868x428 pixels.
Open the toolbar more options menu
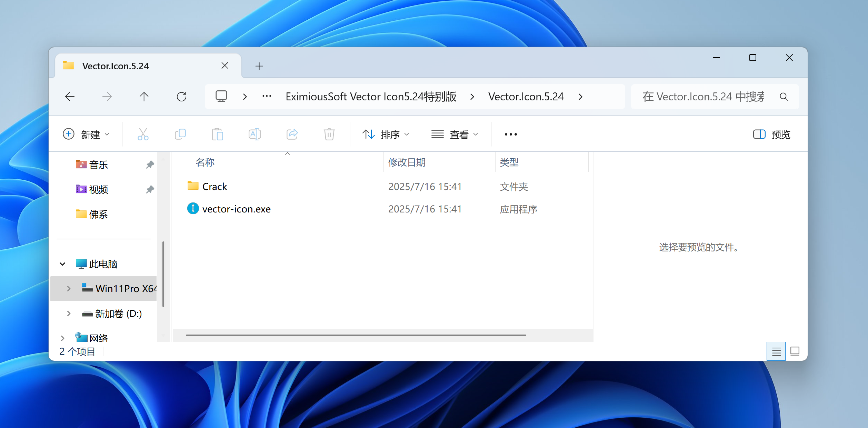click(x=510, y=134)
